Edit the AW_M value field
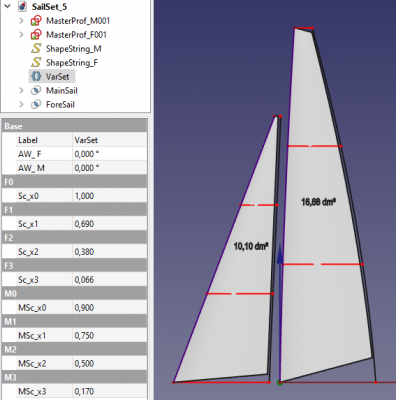The height and width of the screenshot is (400, 396). [110, 168]
